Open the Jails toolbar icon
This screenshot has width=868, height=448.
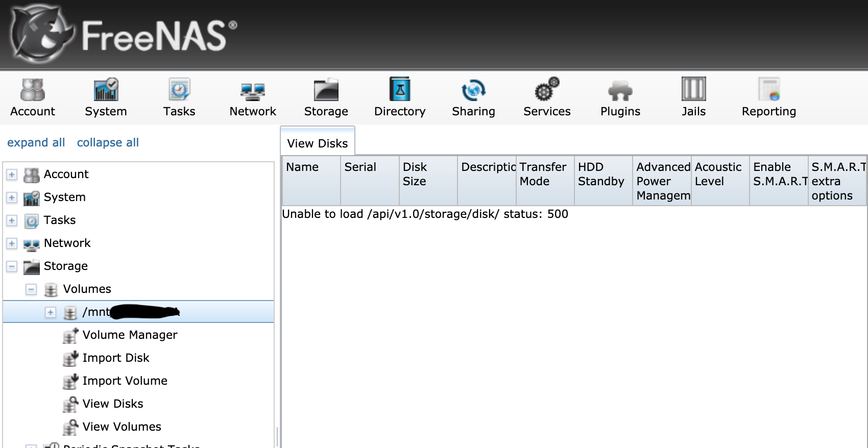[693, 89]
